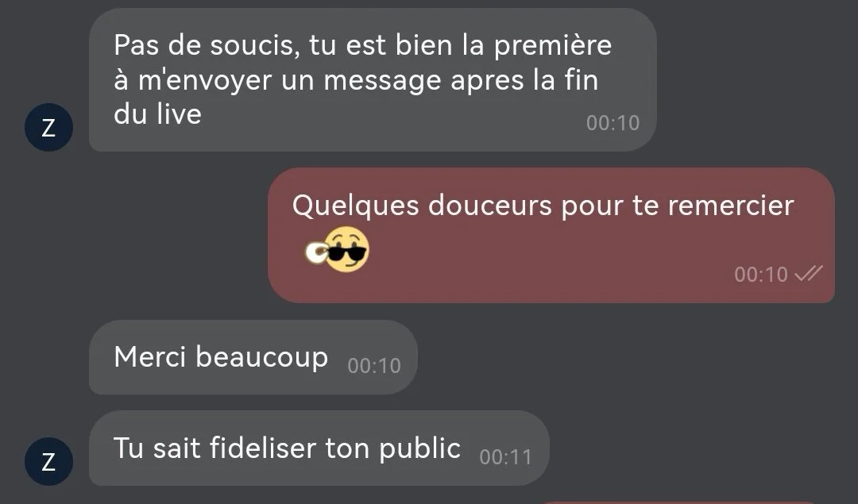Screen dimensions: 858x504
Task: Select the 'Pas de soucis' message bubble
Action: 373,80
